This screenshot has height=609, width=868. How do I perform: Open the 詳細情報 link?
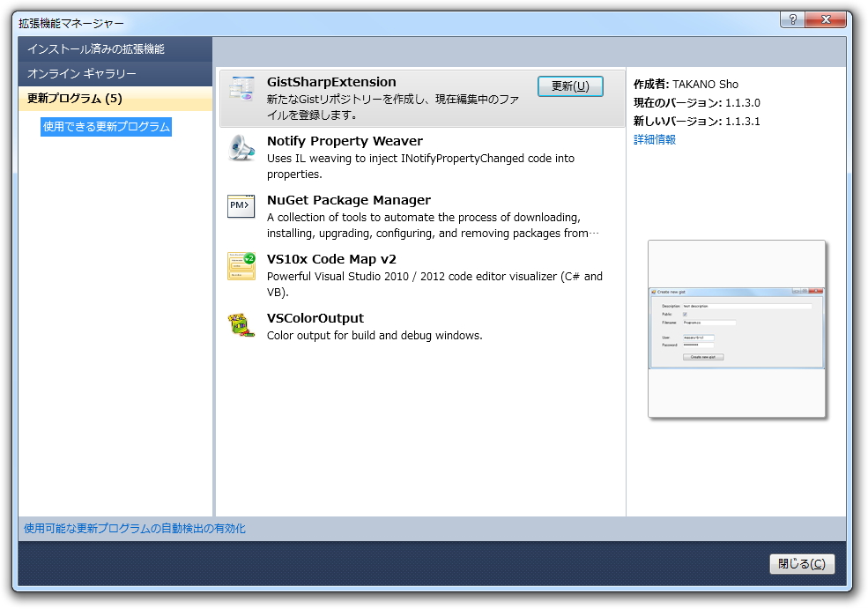click(x=655, y=139)
